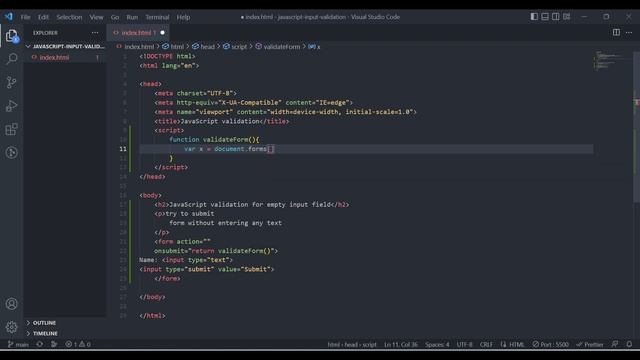This screenshot has width=640, height=360.
Task: Open the File menu
Action: pos(26,17)
